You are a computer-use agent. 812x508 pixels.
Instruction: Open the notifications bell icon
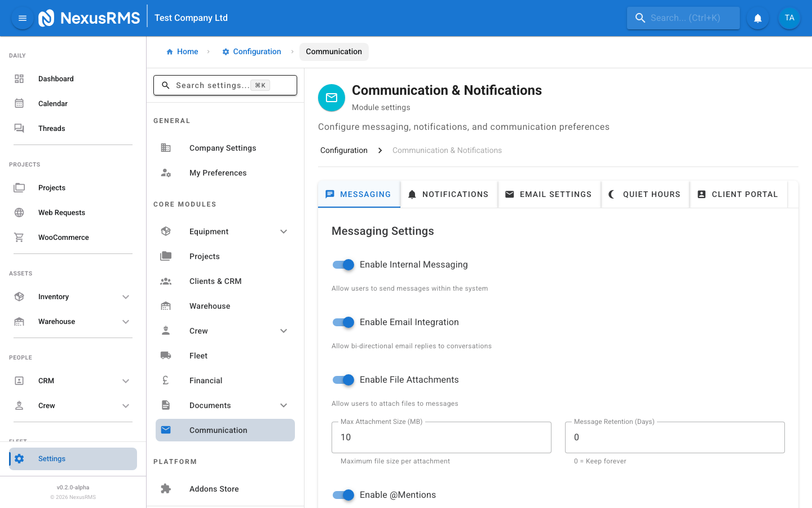(757, 18)
